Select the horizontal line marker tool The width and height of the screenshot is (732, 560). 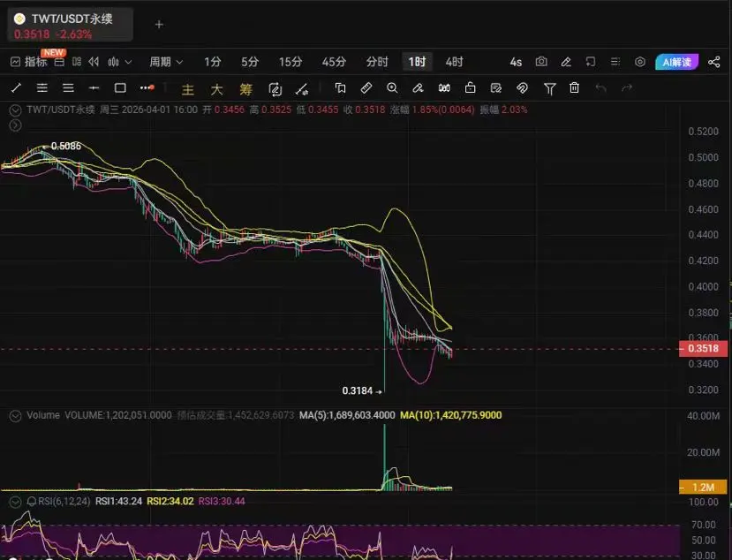tap(94, 87)
